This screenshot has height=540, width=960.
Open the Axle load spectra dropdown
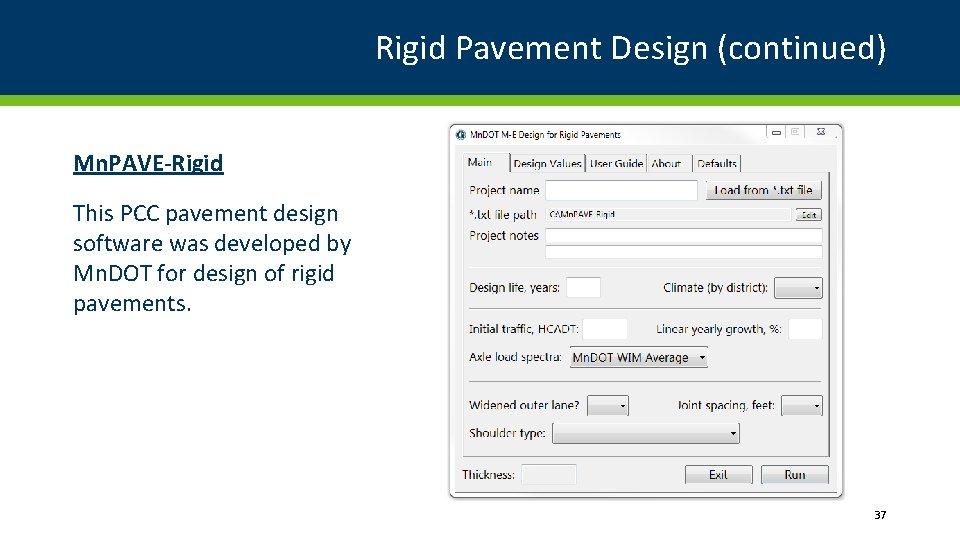tap(639, 358)
